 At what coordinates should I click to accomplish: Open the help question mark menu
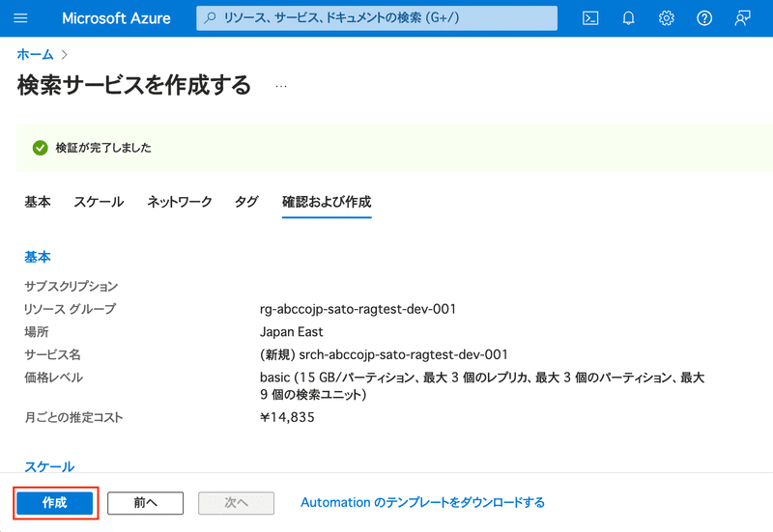(x=704, y=18)
